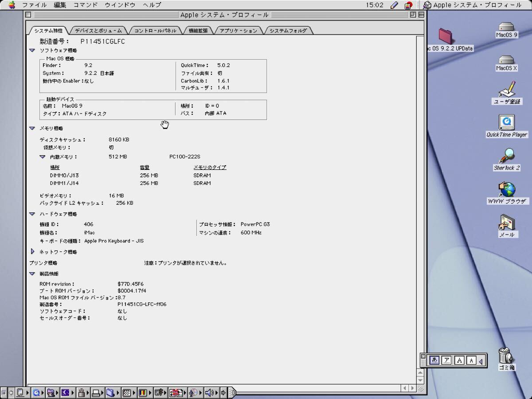Collapse Control Strip using end tab
This screenshot has width=532, height=399.
click(x=232, y=392)
